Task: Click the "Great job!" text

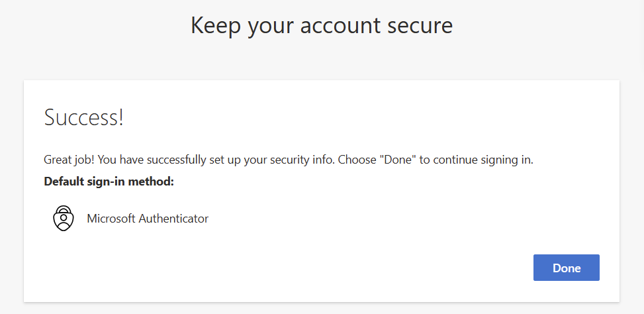Action: tap(68, 160)
